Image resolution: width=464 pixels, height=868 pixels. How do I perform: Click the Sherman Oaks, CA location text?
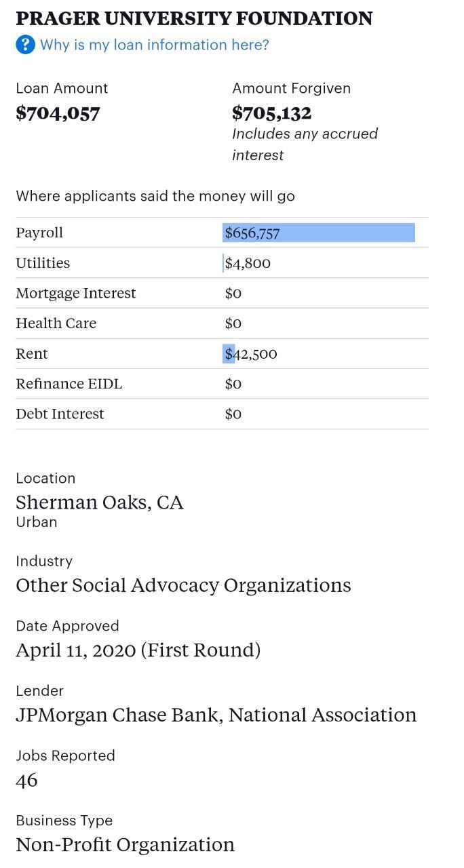click(x=100, y=502)
